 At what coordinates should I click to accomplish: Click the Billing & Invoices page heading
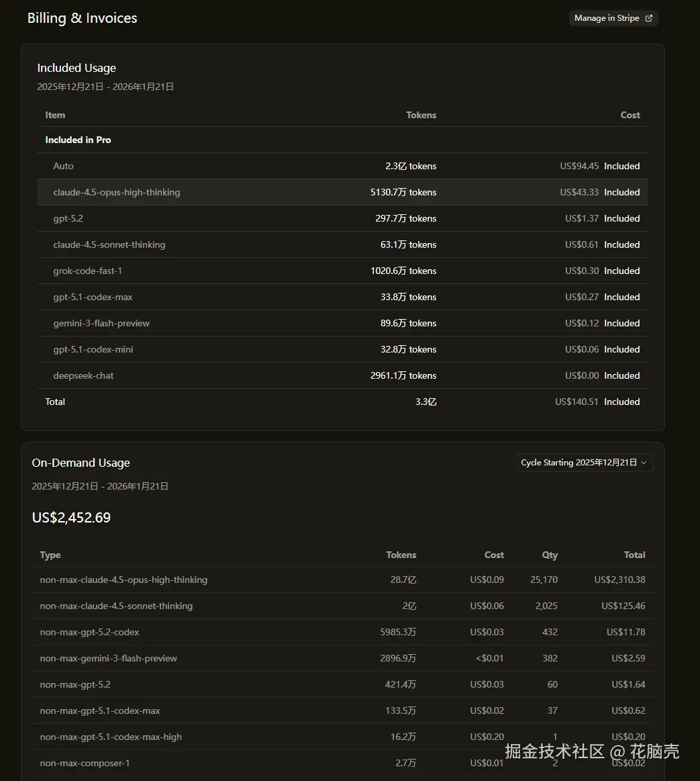tap(82, 18)
